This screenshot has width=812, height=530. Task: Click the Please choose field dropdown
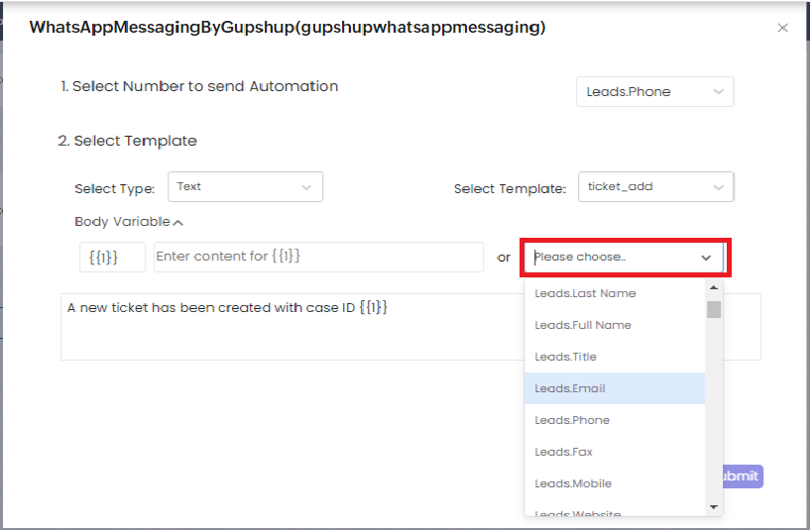point(624,258)
